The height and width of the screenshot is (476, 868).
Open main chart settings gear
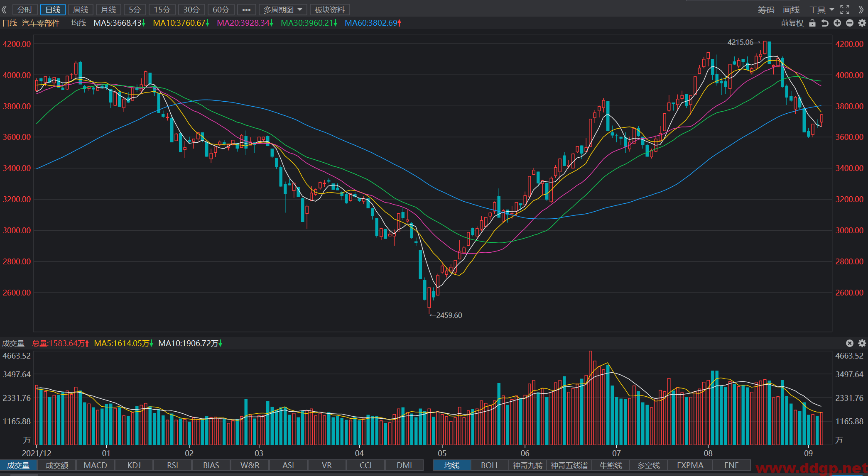coord(862,23)
